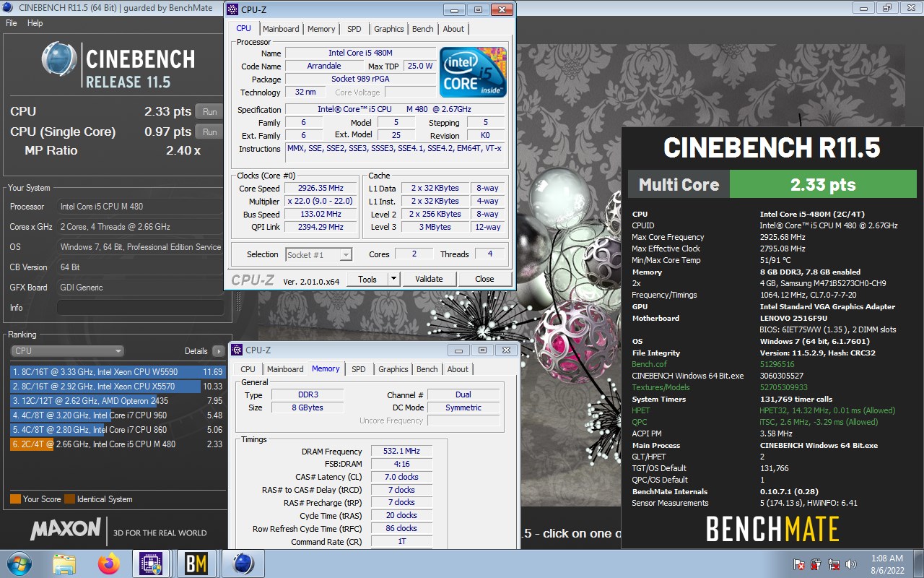Click the Intel Core i5 480M name field
Image resolution: width=924 pixels, height=578 pixels.
tap(360, 53)
